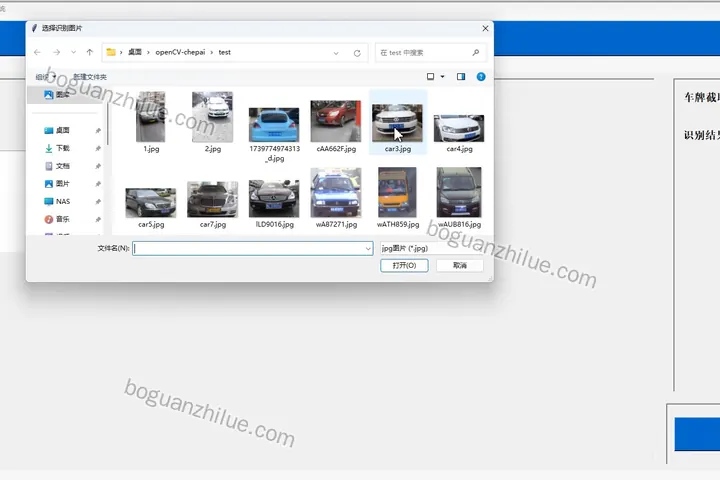Click the sidebar vertical scrollbar
Viewport: 720px width, 480px height.
108,124
